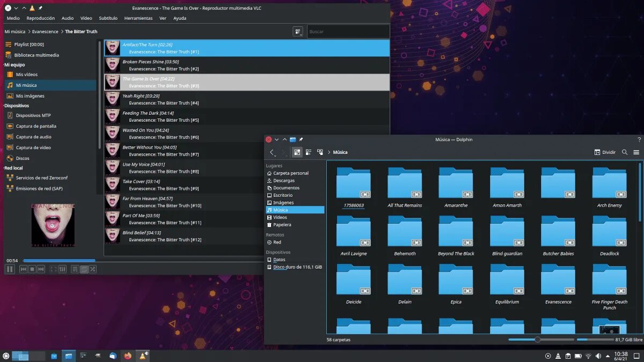Switch Dolphin to details tree view
This screenshot has width=644, height=362.
pyautogui.click(x=320, y=152)
